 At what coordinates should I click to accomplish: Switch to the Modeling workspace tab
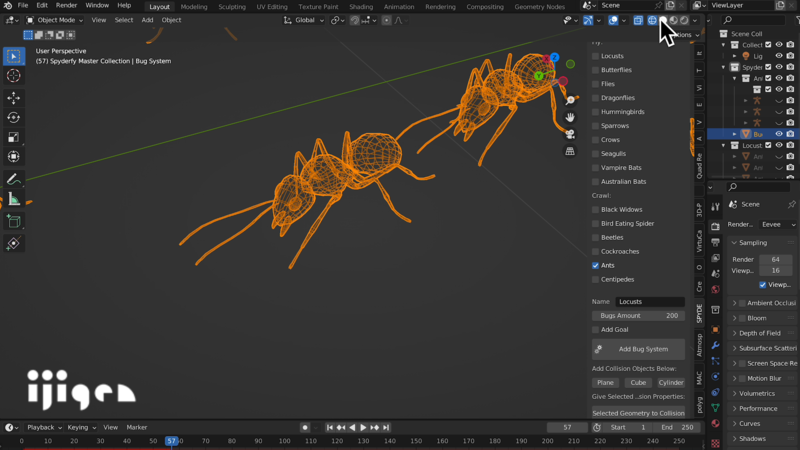pyautogui.click(x=194, y=7)
